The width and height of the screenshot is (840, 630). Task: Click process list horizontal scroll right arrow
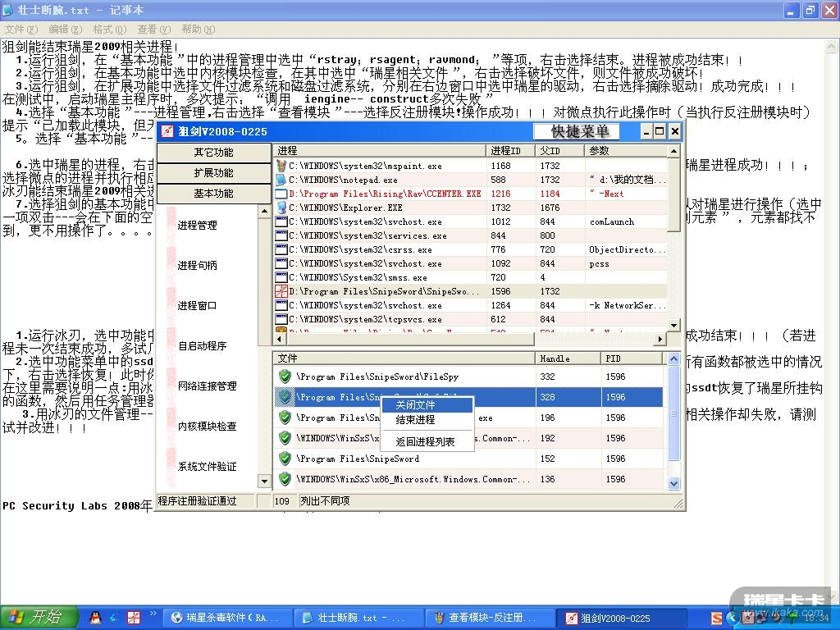click(660, 339)
